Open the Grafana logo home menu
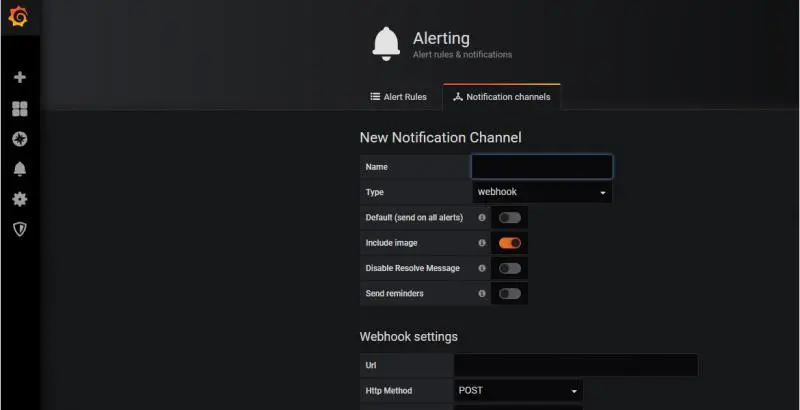The height and width of the screenshot is (410, 800). point(18,17)
